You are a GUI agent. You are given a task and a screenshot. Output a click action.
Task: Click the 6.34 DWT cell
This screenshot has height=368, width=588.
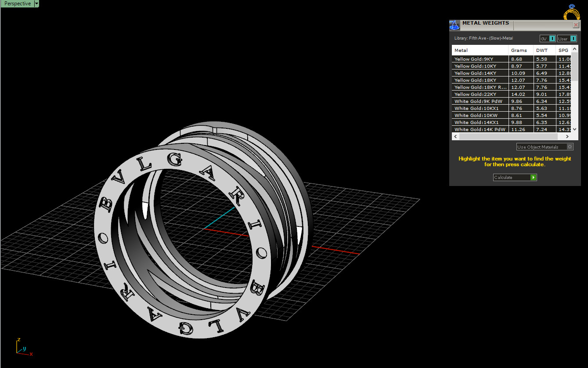[x=545, y=101]
